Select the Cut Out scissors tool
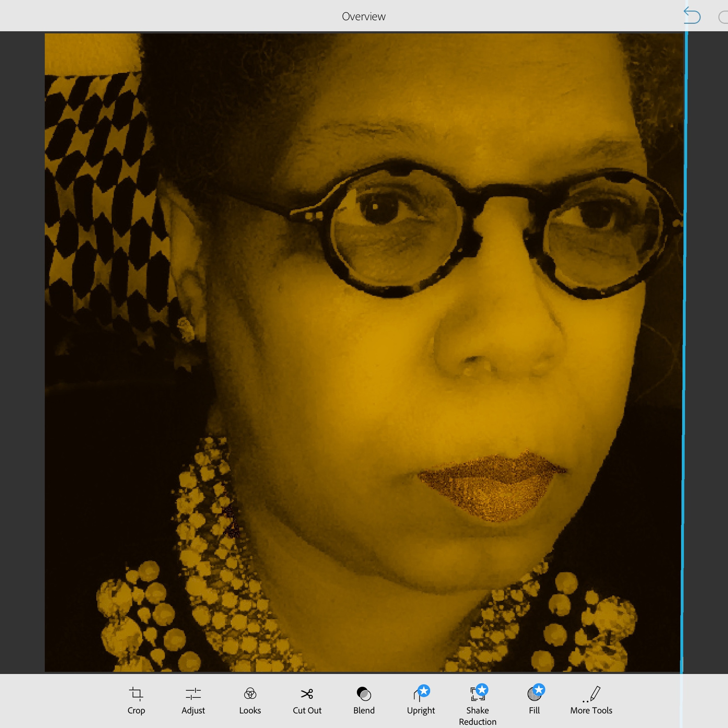Screen dimensions: 728x728 (x=307, y=701)
